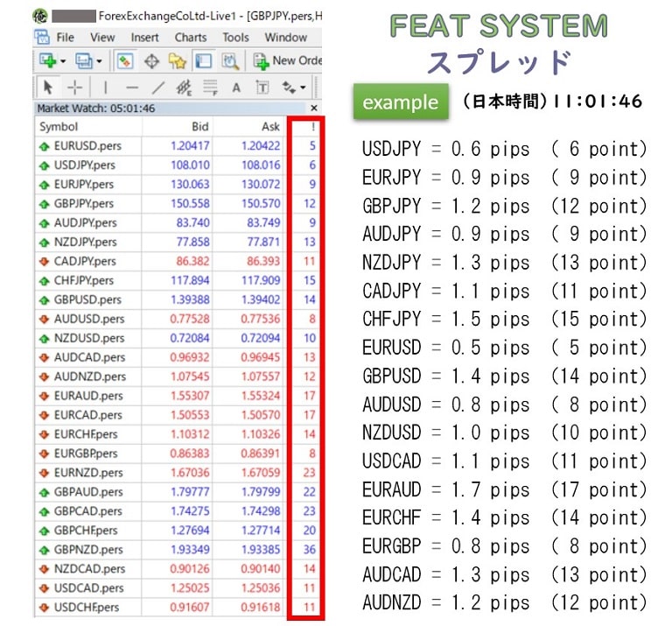Select the Horizontal Line drawing tool

(132, 88)
